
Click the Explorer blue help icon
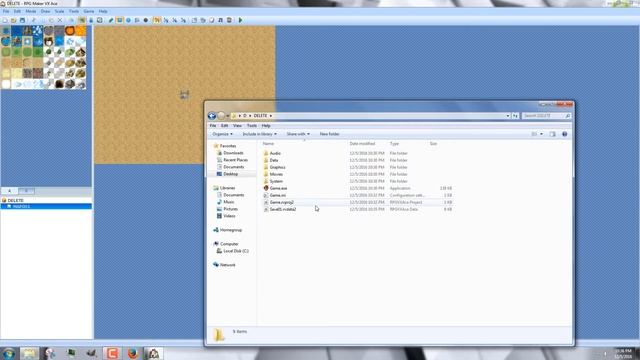(564, 134)
